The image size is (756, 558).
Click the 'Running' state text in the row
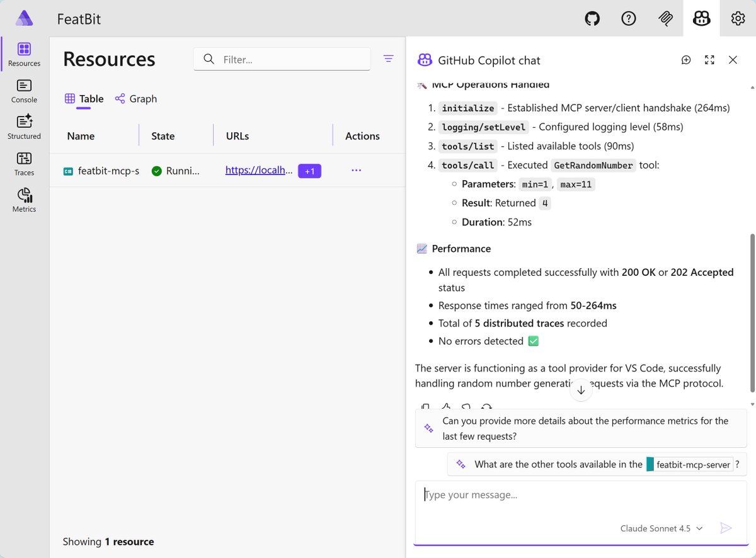pyautogui.click(x=183, y=171)
